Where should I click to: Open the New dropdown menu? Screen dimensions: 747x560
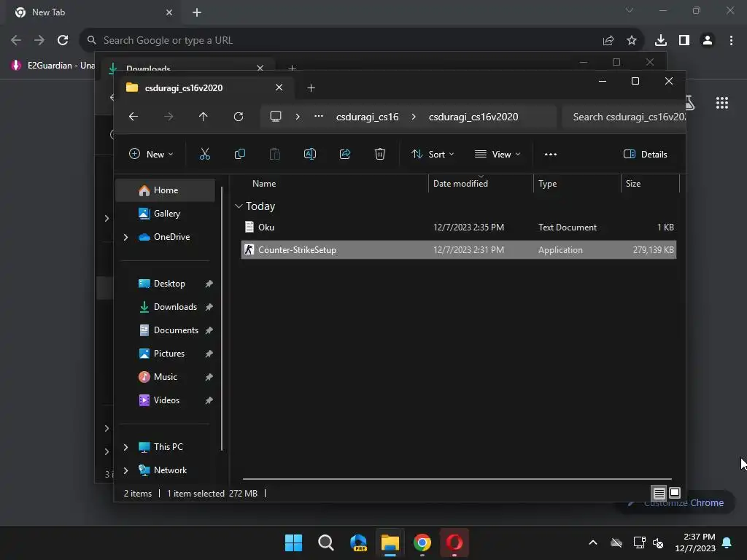pos(151,155)
